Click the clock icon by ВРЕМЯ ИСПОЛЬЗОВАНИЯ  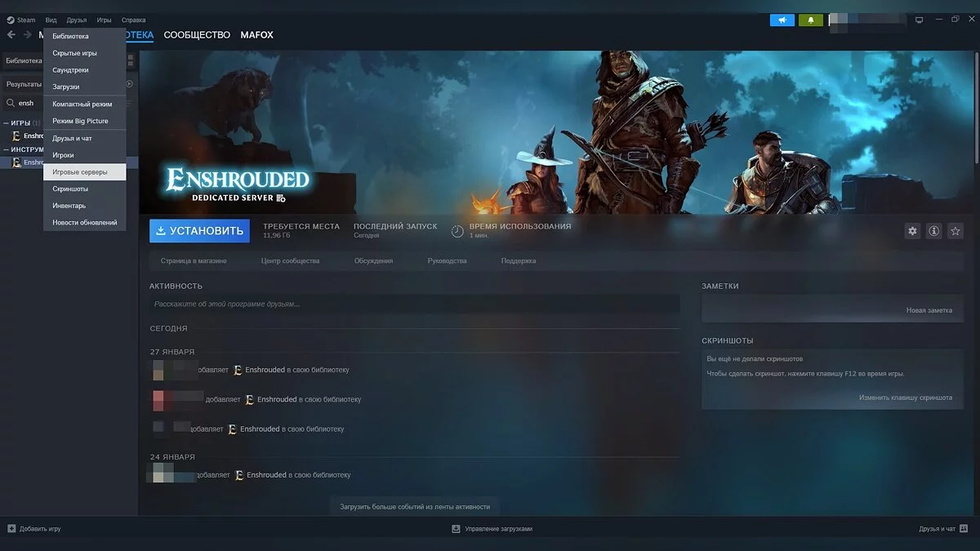[457, 231]
